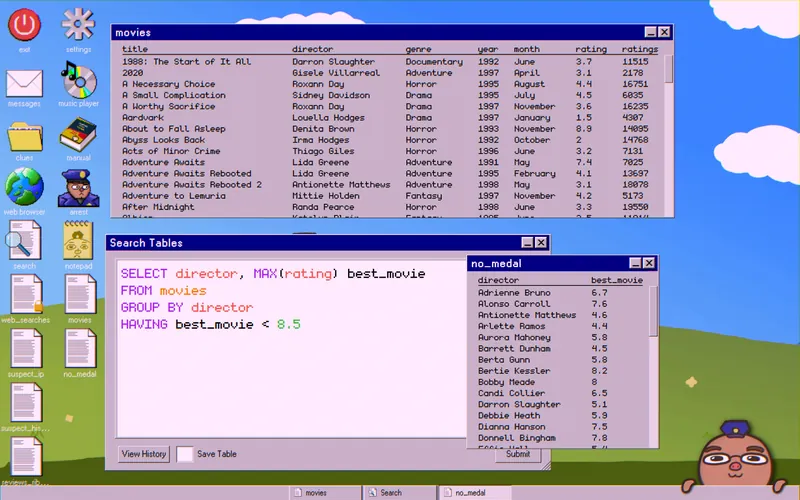Click director 'Gisele Villarreal' in movies
Screen dimensions: 800x500
pos(336,72)
